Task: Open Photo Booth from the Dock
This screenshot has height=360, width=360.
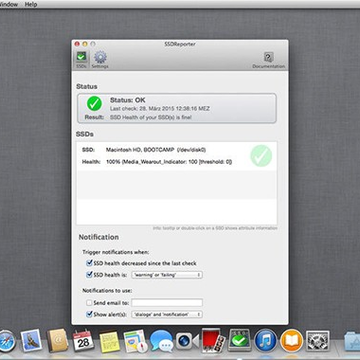Action: [x=213, y=340]
